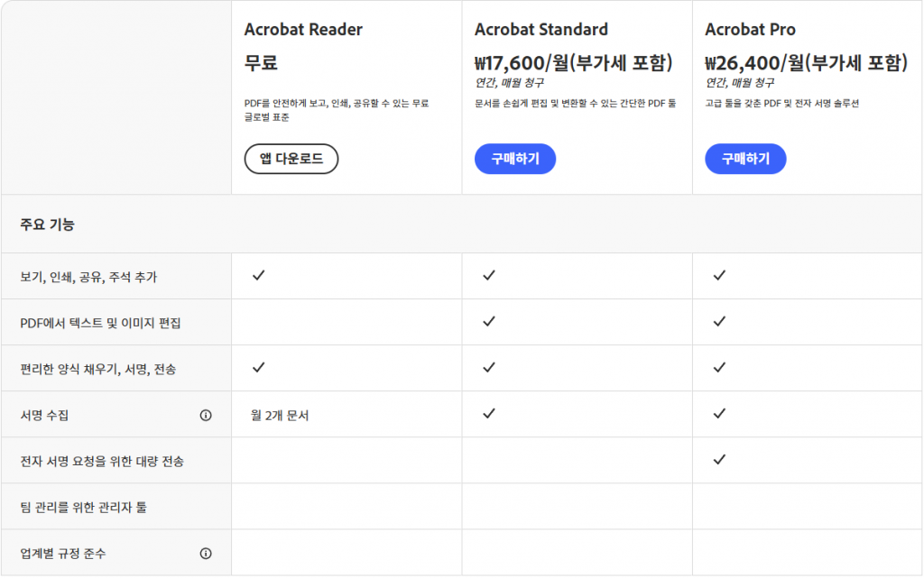Click the 팀 관리를 위한 관리자 툴 row label

[x=81, y=506]
